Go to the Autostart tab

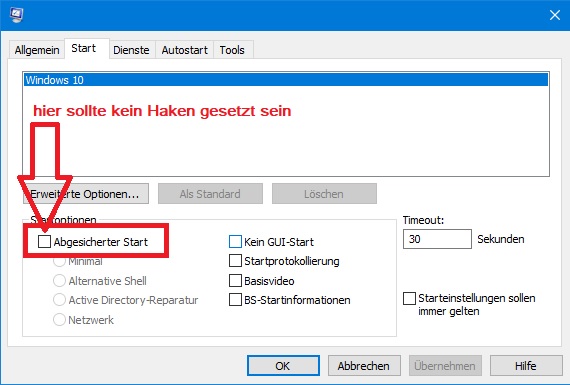[185, 50]
